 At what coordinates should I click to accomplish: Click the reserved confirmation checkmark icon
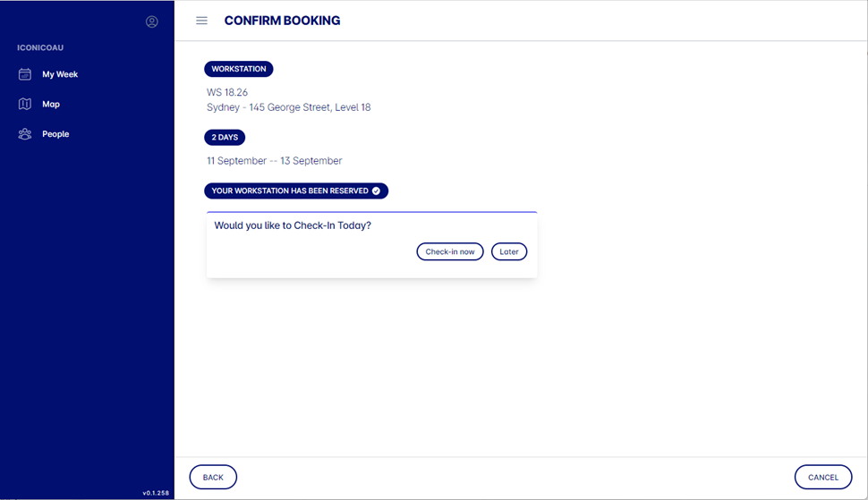point(376,191)
